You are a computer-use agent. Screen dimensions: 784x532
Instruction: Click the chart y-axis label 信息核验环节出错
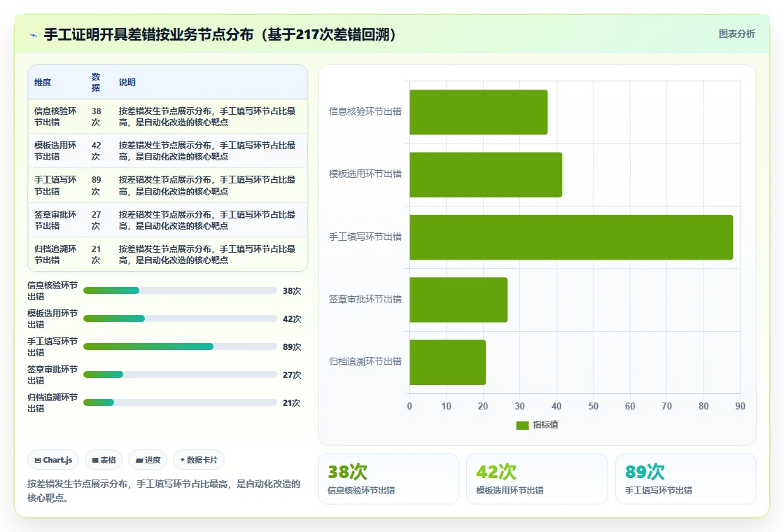click(x=365, y=111)
